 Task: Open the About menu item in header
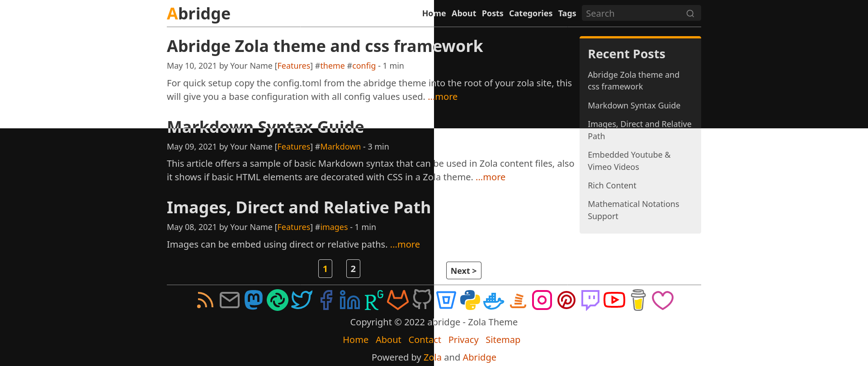point(464,14)
